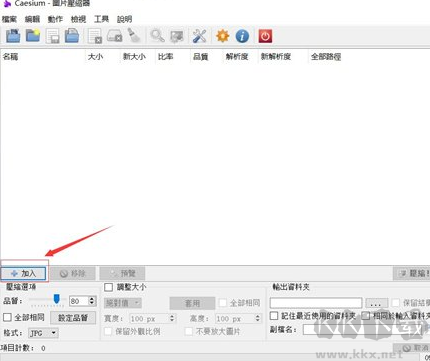
Task: Click the ... browse output folder button
Action: 377,303
